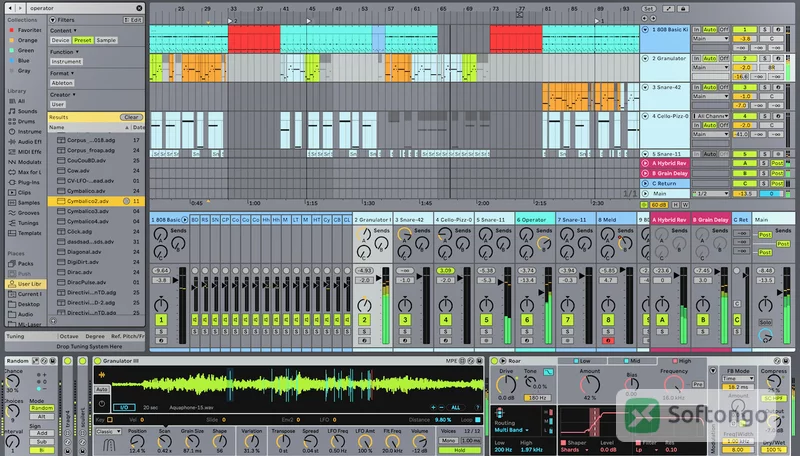The height and width of the screenshot is (456, 800).
Task: Go back in browser history
Action: [x=12, y=8]
